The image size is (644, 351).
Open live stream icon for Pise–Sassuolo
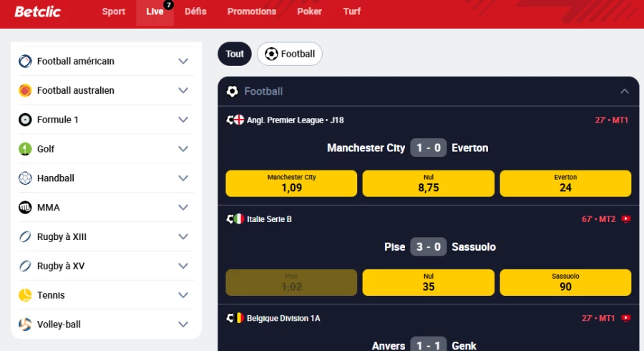tap(626, 219)
